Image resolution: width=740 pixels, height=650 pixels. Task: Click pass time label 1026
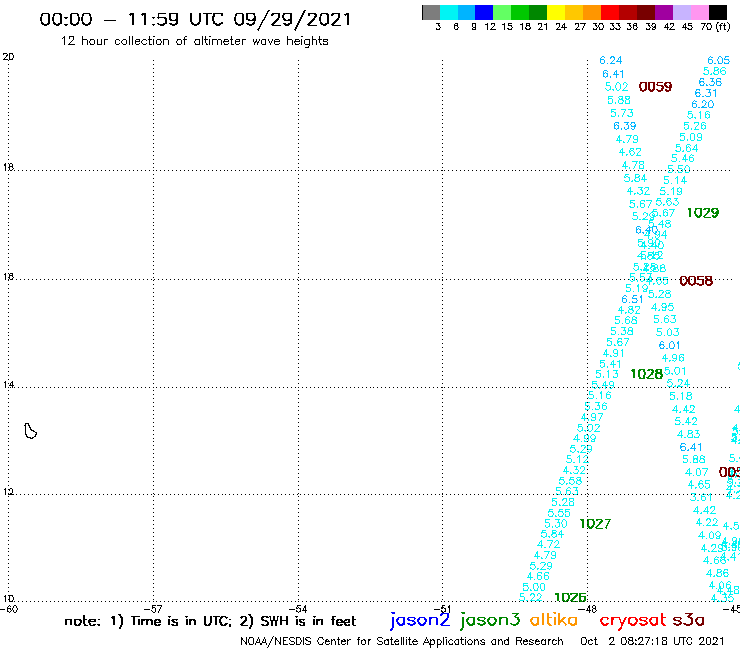tap(570, 598)
